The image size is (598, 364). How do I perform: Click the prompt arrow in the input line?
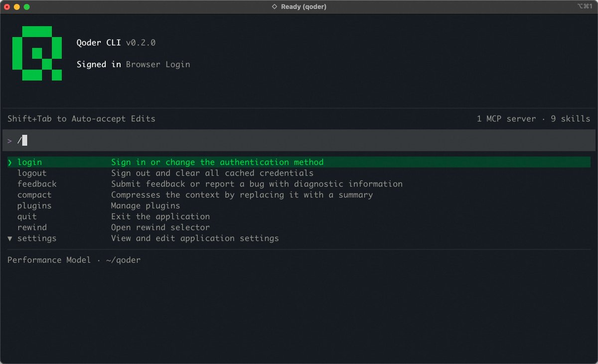click(10, 141)
